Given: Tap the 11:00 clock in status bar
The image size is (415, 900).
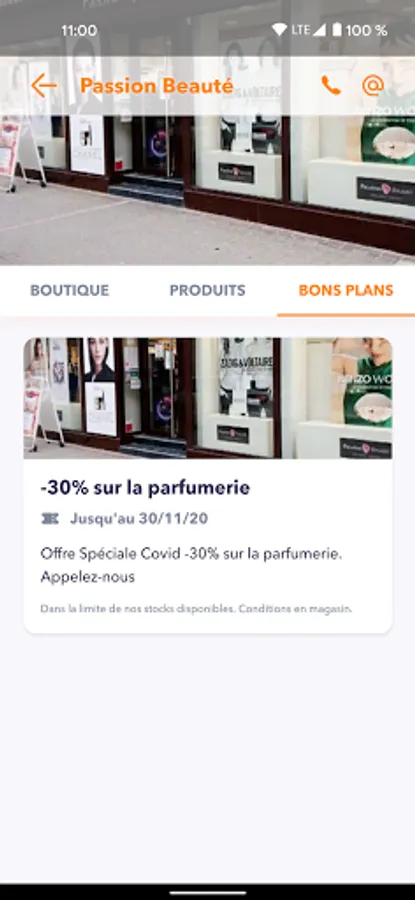Looking at the screenshot, I should [x=79, y=30].
